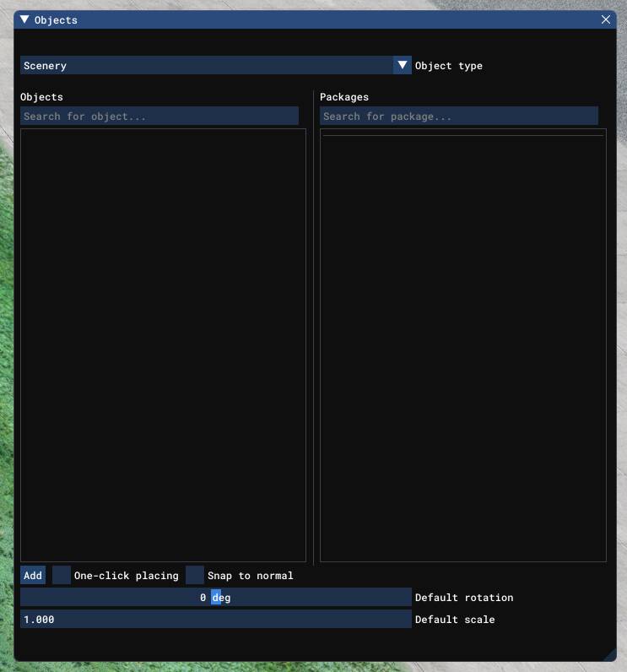The height and width of the screenshot is (672, 627).
Task: Click the Objects window title bar text
Action: coord(56,20)
